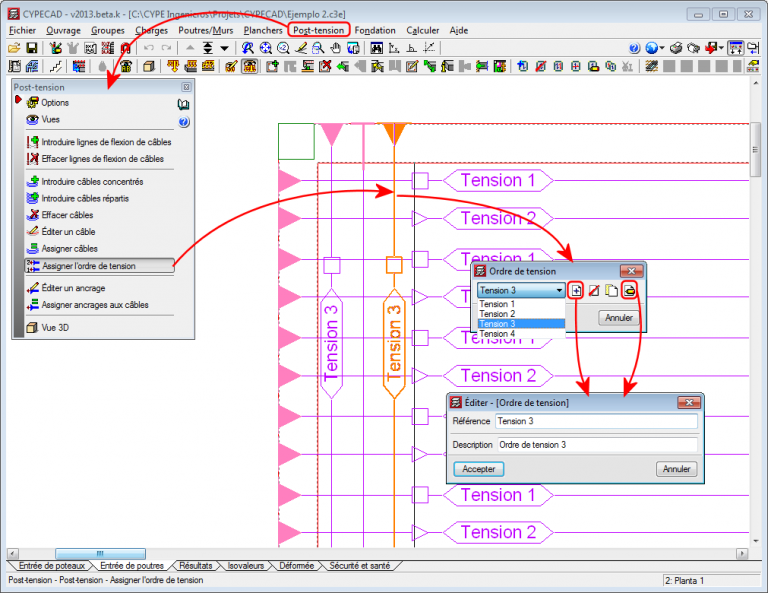
Task: Open Vue 3D from the Post-tension panel
Action: tap(48, 328)
